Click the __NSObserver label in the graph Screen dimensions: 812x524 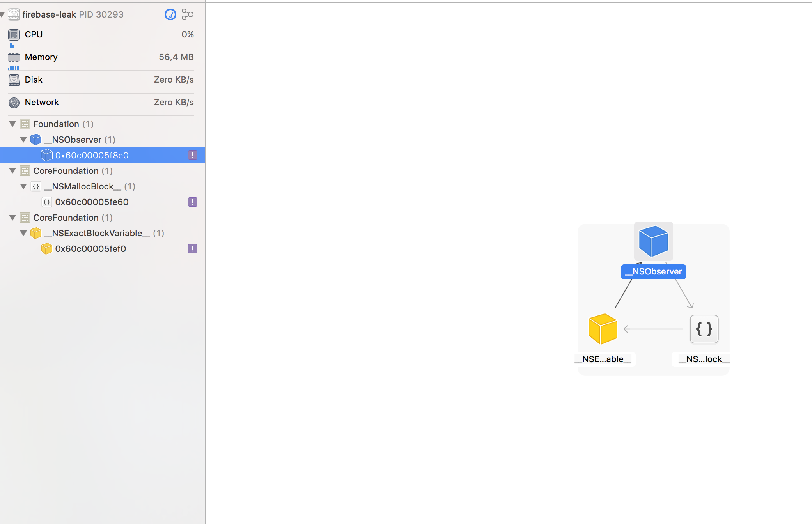[x=654, y=271]
